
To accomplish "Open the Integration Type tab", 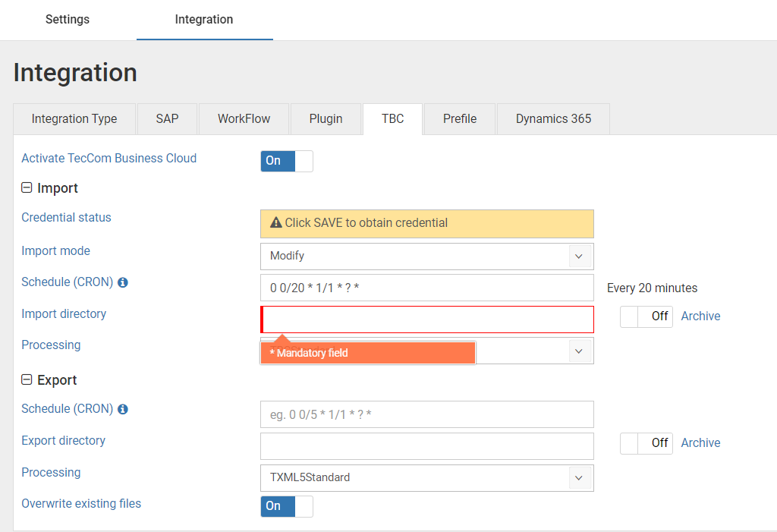I will tap(74, 119).
